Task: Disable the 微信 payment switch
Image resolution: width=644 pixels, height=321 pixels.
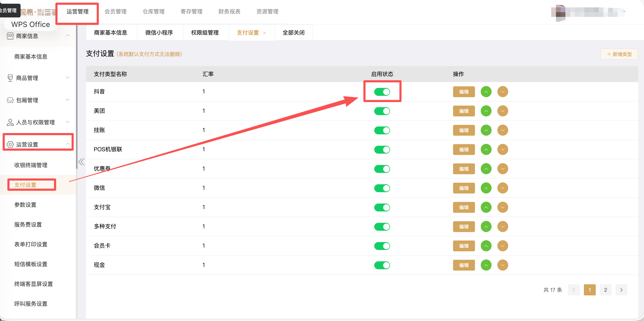Action: [x=382, y=188]
